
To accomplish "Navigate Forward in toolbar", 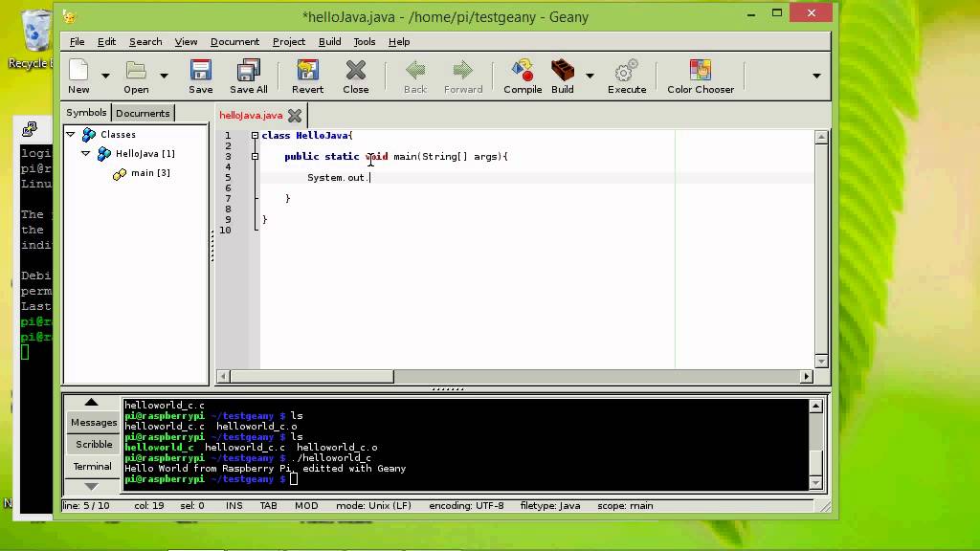I will 463,77.
